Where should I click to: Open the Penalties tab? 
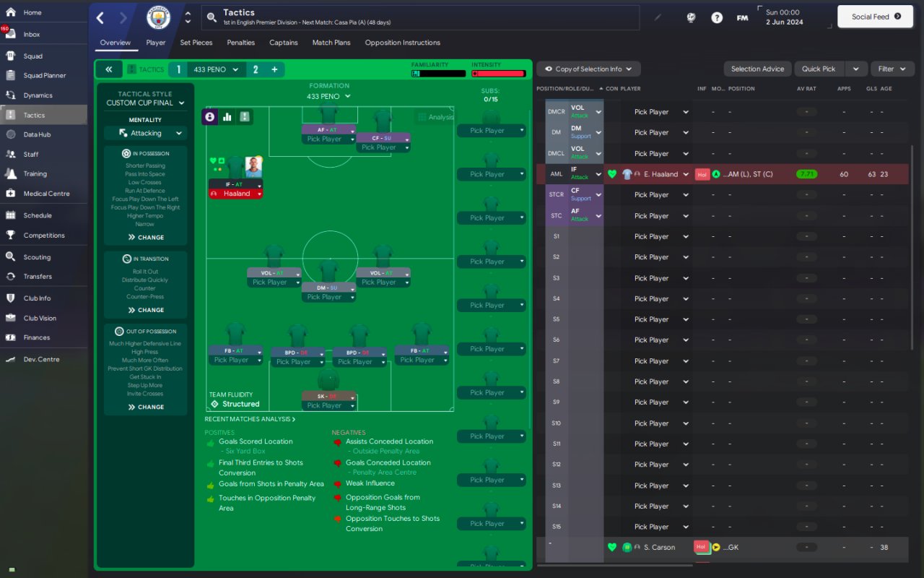[x=240, y=43]
